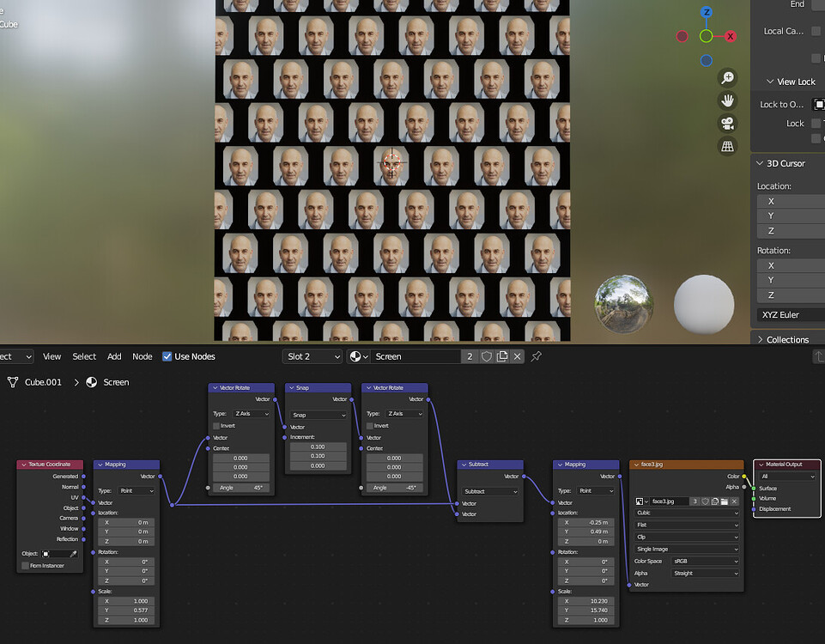Open image folder icon in face3.jpg node
This screenshot has width=825, height=644.
point(725,501)
